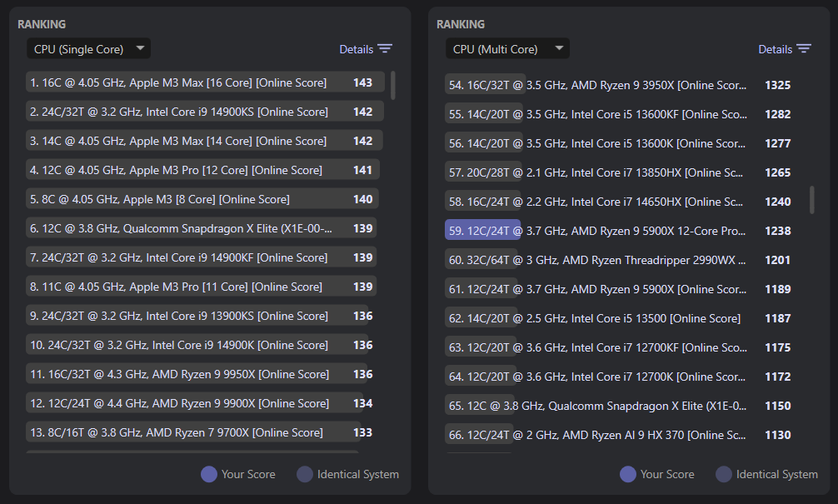This screenshot has width=838, height=504.
Task: Select row 62, Intel Core i5 13500
Action: coord(624,318)
